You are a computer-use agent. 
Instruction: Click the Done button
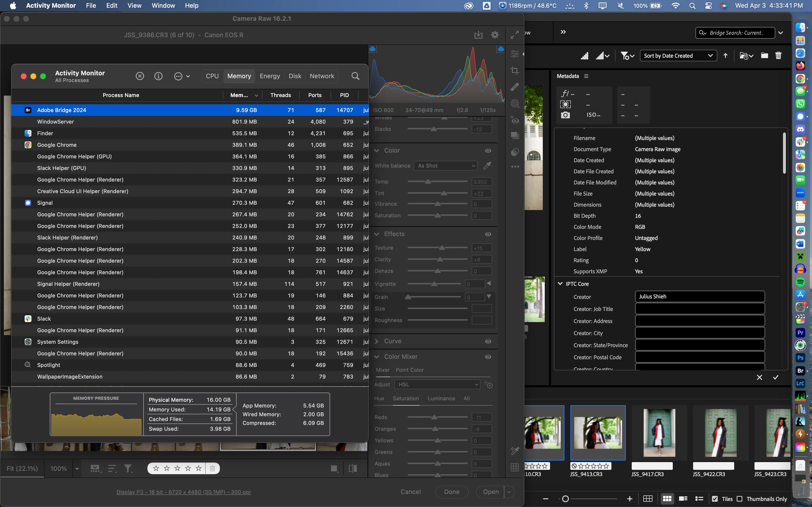click(451, 492)
